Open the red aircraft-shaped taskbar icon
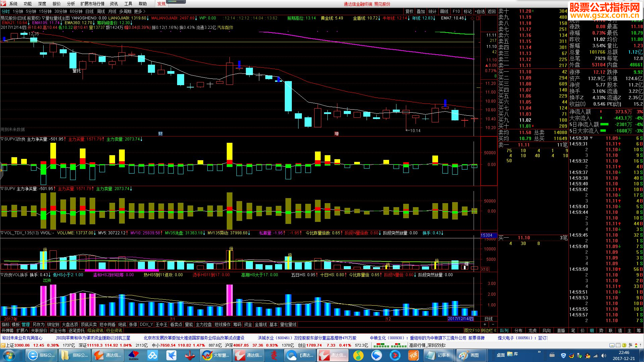Viewport: 644px width, 362px height. [x=191, y=355]
